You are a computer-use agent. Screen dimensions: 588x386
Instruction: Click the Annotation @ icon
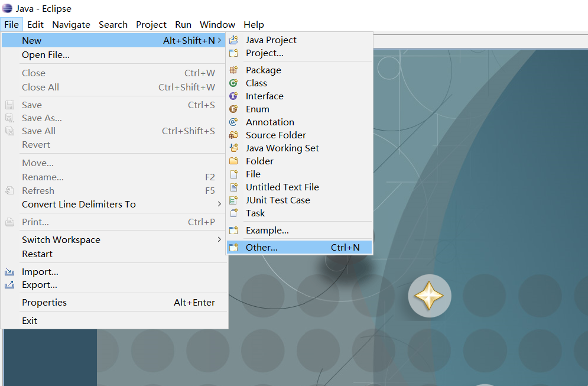coord(233,122)
